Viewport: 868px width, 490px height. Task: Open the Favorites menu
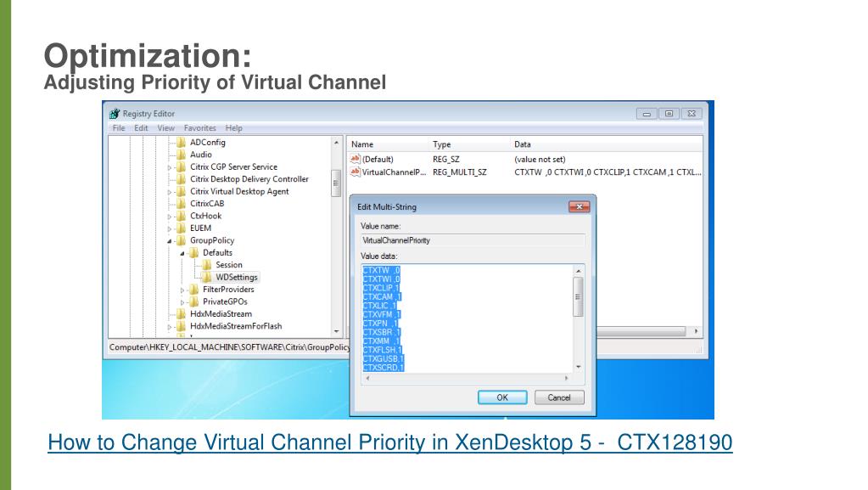(x=200, y=128)
